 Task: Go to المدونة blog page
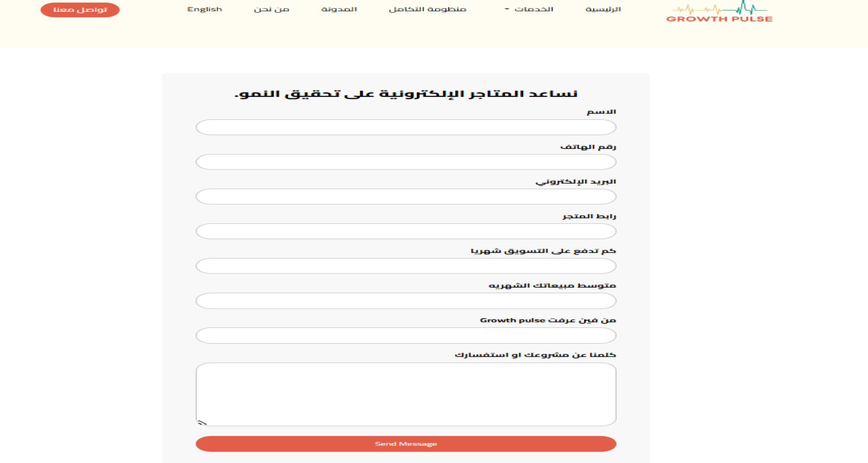(339, 9)
